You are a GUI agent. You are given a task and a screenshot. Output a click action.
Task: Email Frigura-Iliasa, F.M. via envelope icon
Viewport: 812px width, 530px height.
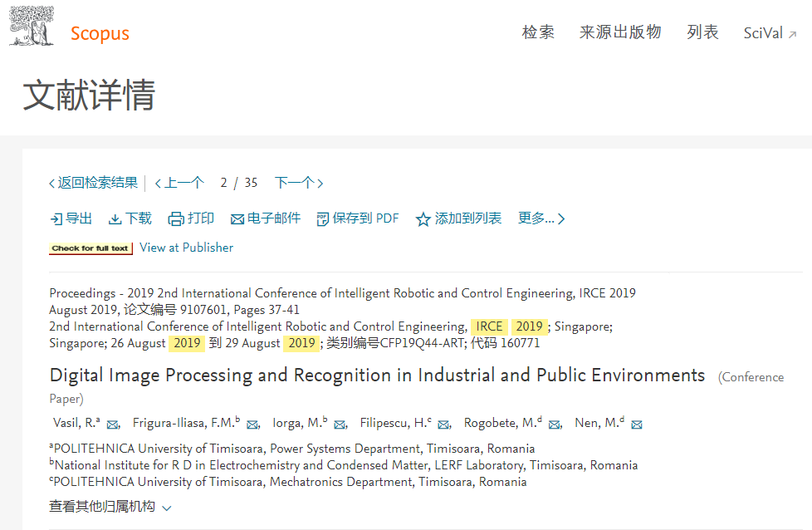click(x=252, y=424)
